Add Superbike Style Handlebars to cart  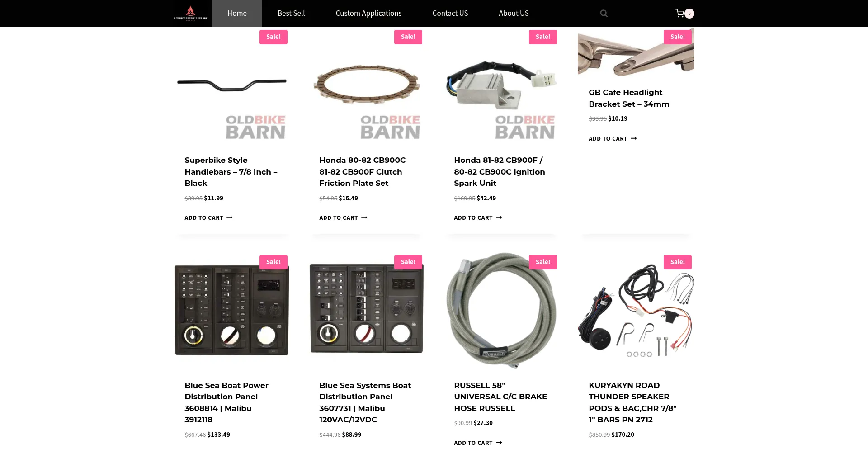[x=208, y=218]
